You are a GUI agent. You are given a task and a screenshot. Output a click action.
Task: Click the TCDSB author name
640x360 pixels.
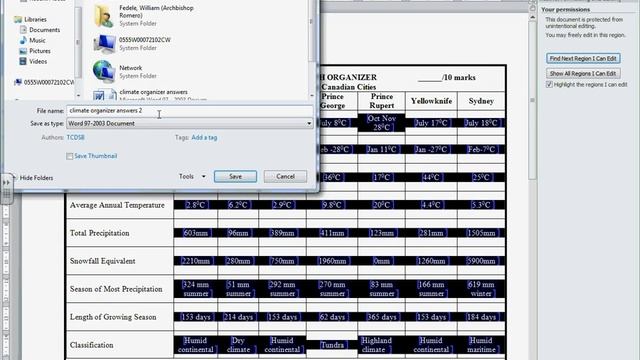pos(76,138)
